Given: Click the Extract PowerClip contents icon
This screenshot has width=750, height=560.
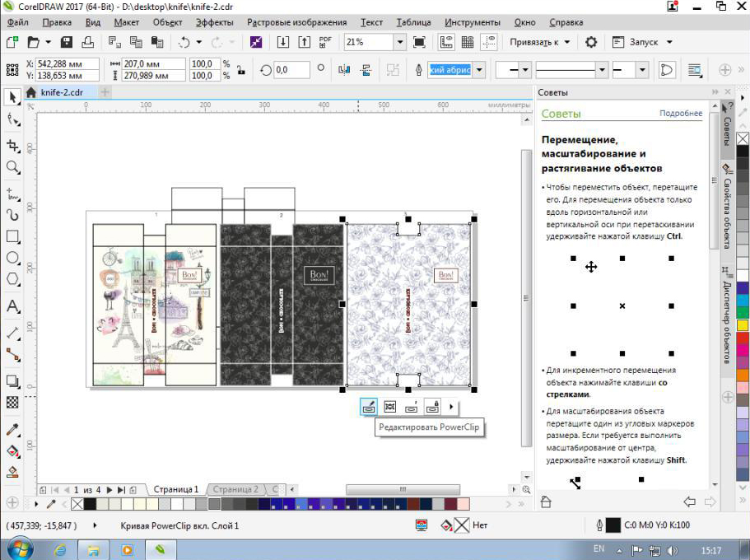Looking at the screenshot, I should (412, 407).
